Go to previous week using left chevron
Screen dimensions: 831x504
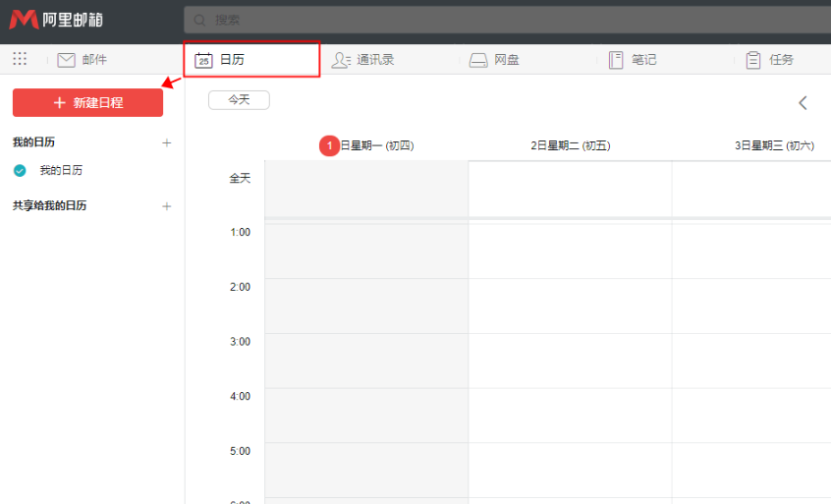tap(803, 103)
